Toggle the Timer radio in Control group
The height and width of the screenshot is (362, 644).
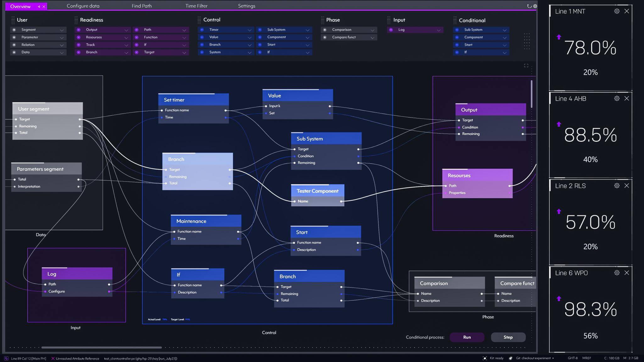202,30
